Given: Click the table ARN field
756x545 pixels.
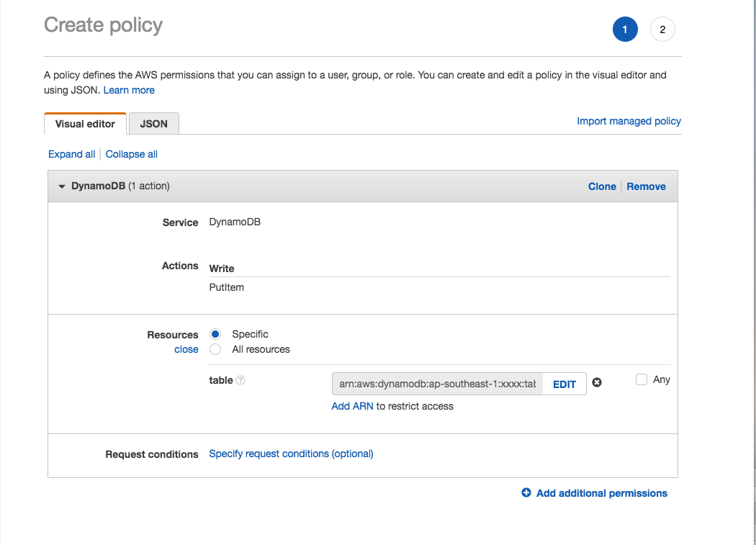Looking at the screenshot, I should 437,384.
